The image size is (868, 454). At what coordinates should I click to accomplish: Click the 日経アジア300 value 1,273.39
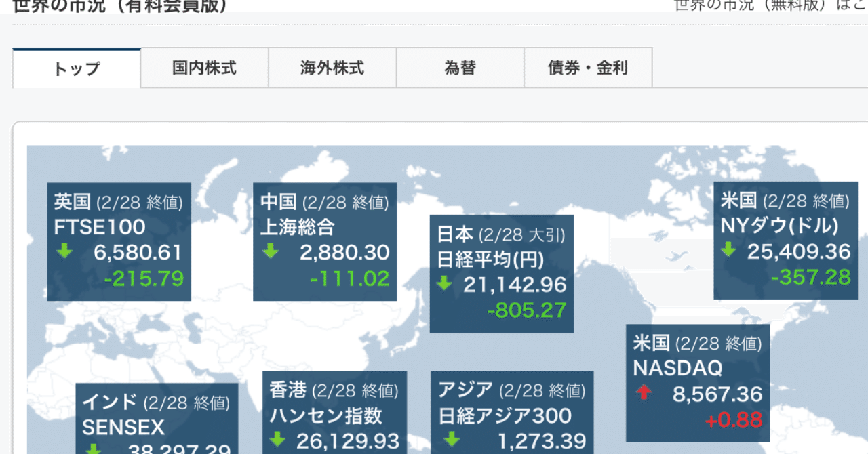tap(541, 441)
